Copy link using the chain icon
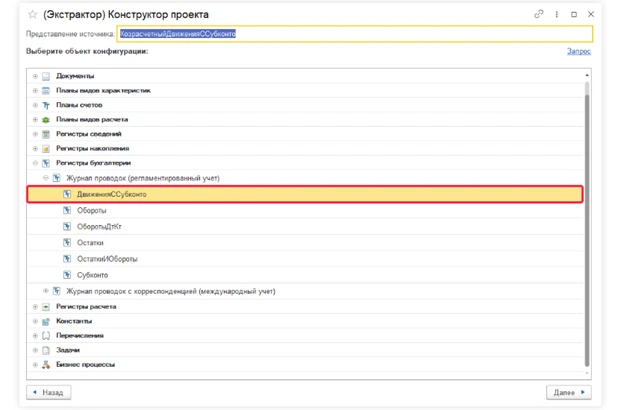Viewport: 624px width, 410px height. pos(540,15)
